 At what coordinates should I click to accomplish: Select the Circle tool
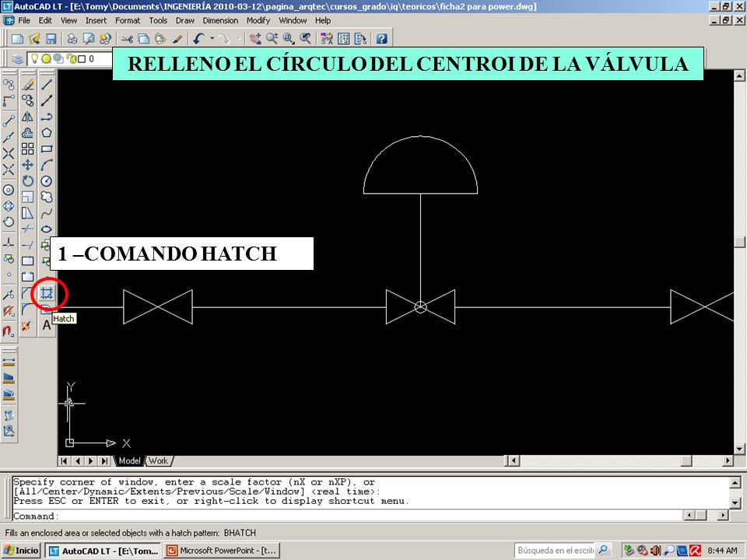tap(47, 181)
